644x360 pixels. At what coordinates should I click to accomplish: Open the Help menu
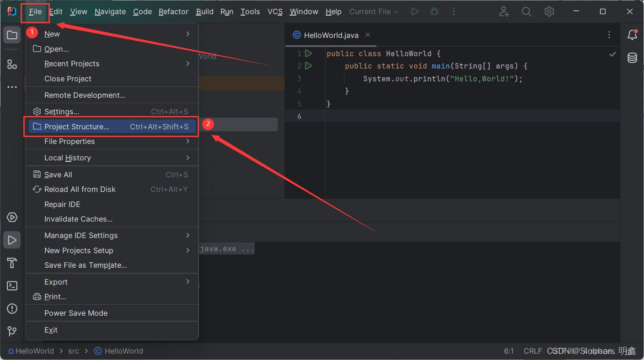(x=333, y=12)
